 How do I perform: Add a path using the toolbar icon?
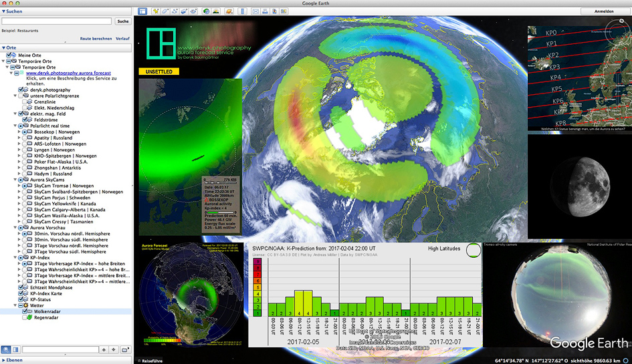[x=175, y=11]
